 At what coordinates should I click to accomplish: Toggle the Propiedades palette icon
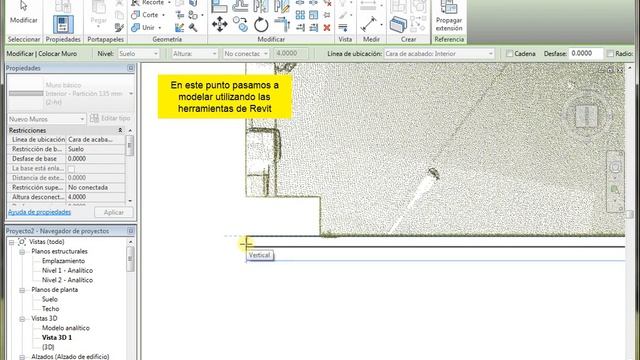pos(63,24)
